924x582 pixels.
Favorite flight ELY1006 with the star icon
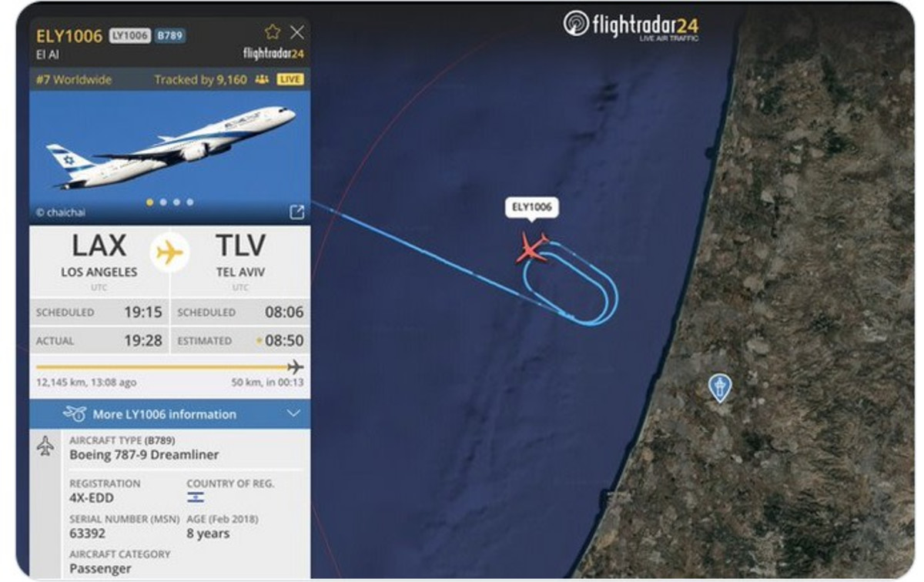pyautogui.click(x=273, y=32)
